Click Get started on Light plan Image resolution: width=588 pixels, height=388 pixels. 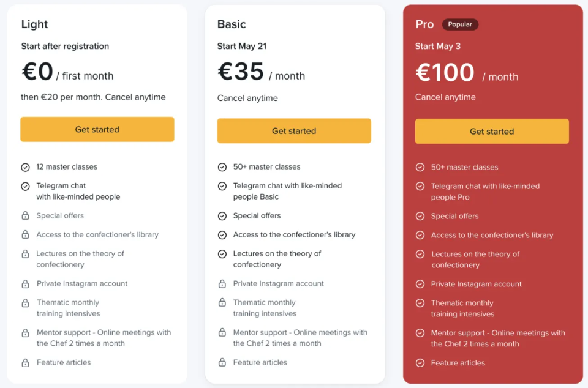pos(97,129)
